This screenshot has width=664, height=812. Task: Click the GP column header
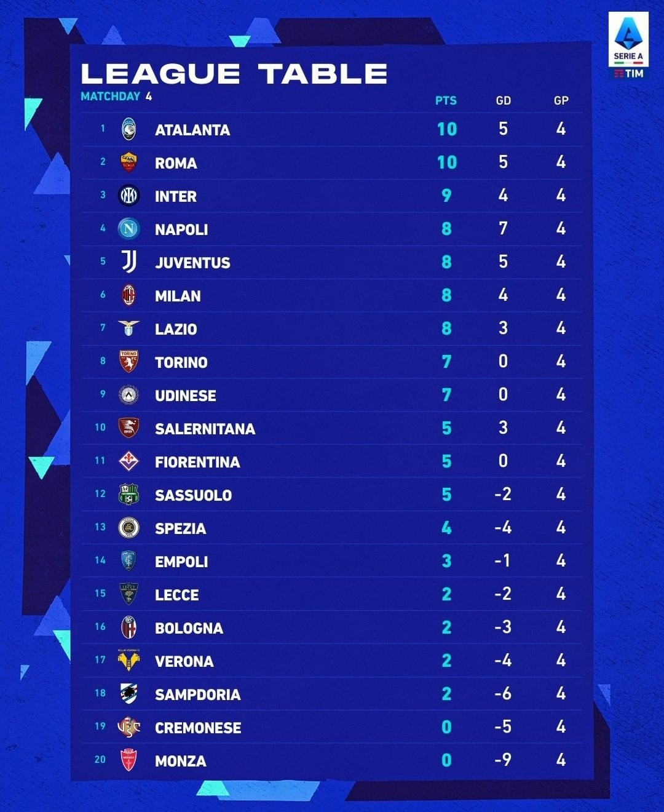click(561, 101)
